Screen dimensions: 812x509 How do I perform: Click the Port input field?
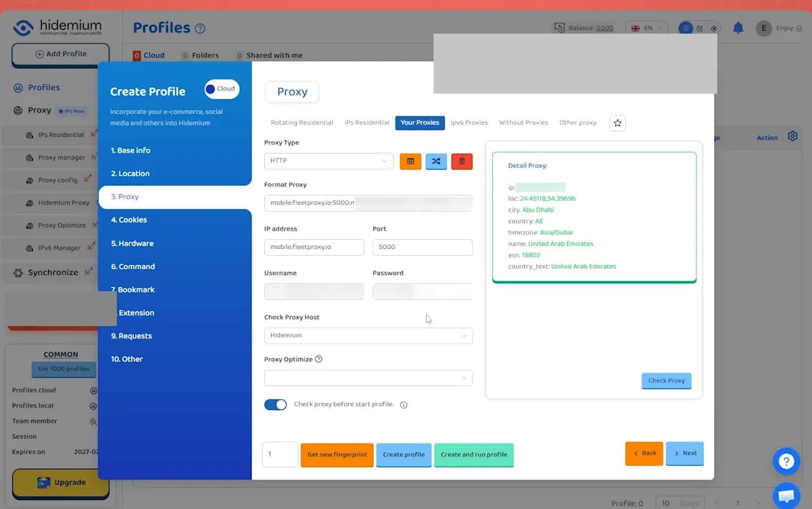point(423,247)
